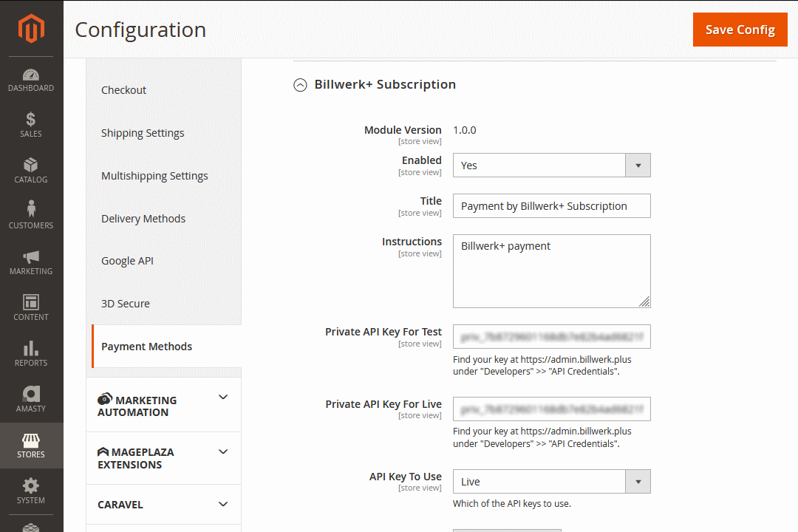Collapse the Billwerk+ Subscription section
The image size is (798, 532).
300,85
